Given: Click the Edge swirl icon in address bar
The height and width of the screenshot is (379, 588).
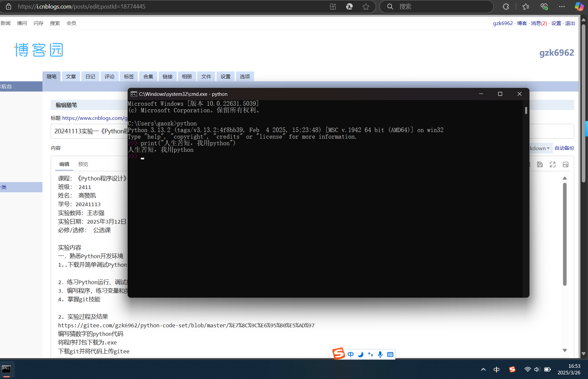Looking at the screenshot, I should (349, 7).
